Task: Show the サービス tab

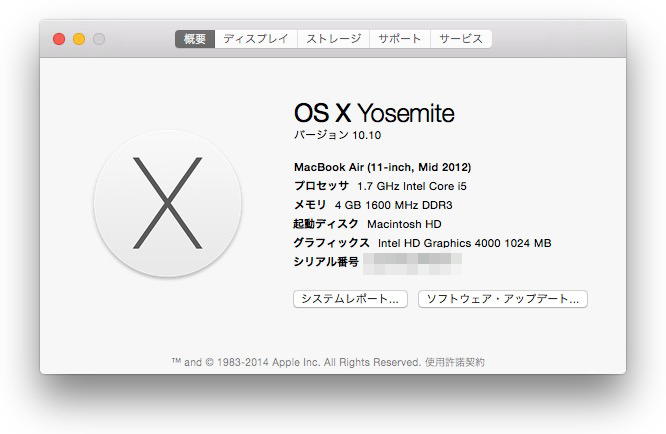Action: [460, 39]
